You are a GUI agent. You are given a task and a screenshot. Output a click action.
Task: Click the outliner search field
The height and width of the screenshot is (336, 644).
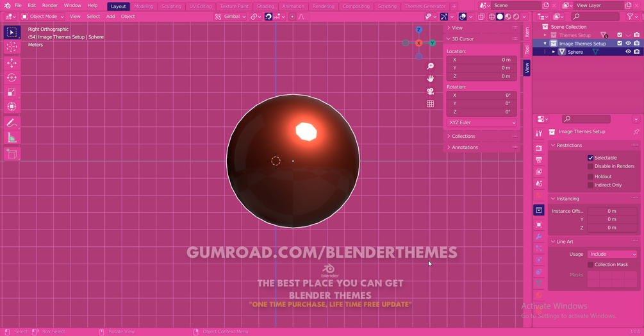595,17
